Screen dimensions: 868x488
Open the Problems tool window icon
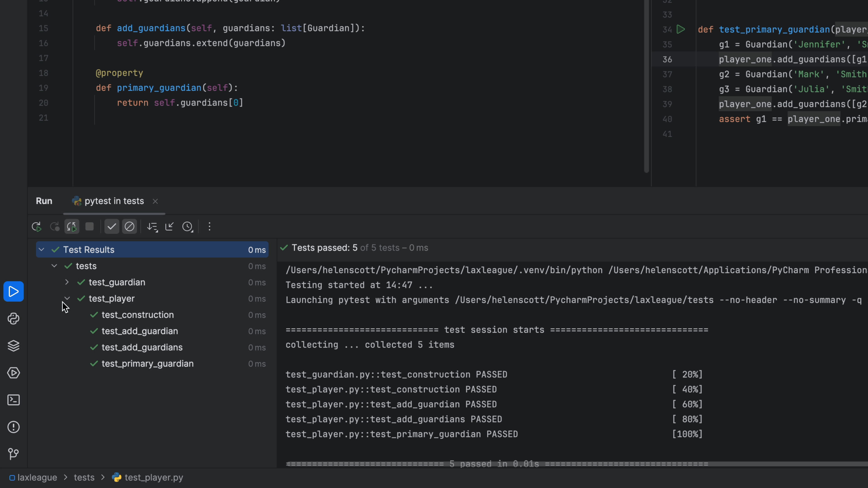14,427
